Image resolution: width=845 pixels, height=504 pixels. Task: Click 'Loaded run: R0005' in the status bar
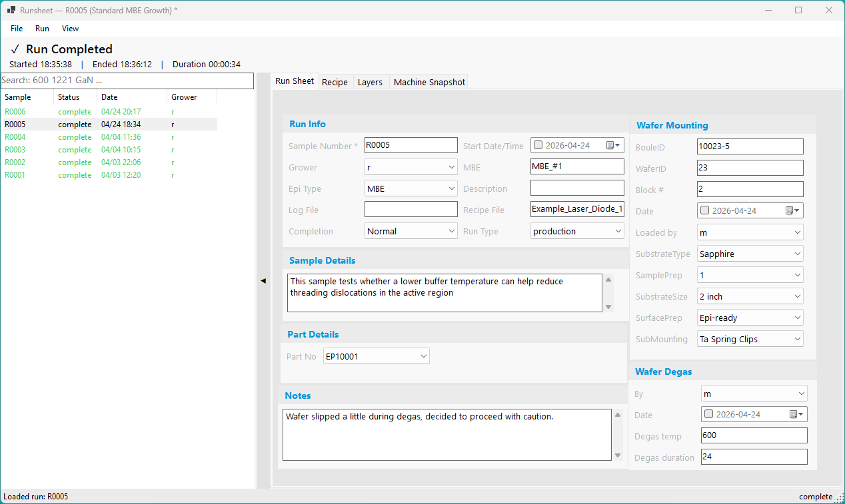36,497
